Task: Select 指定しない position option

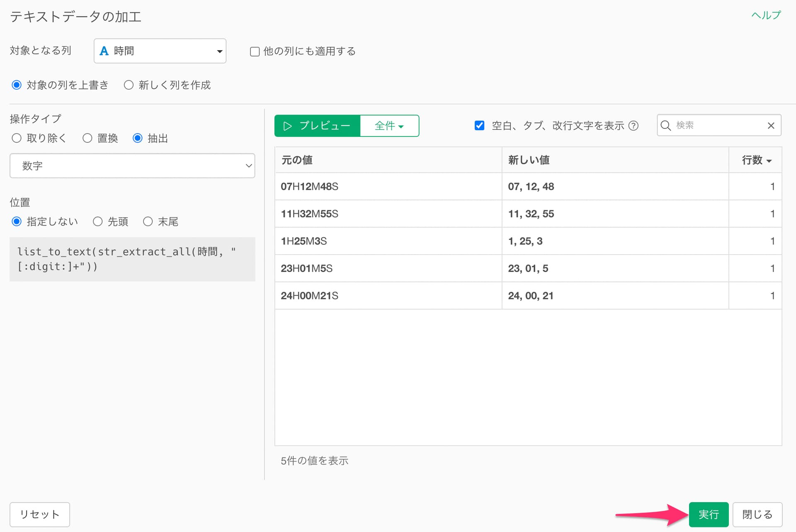Action: 17,221
